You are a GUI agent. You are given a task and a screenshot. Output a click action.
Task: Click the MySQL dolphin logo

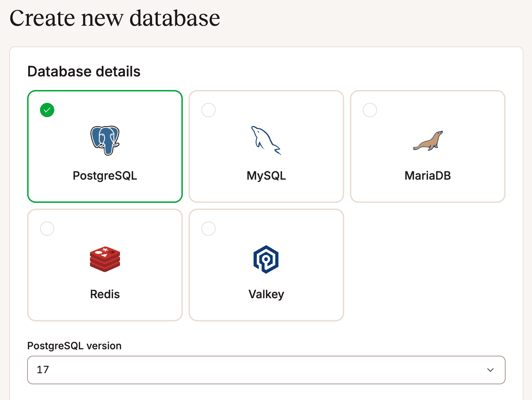[x=266, y=140]
